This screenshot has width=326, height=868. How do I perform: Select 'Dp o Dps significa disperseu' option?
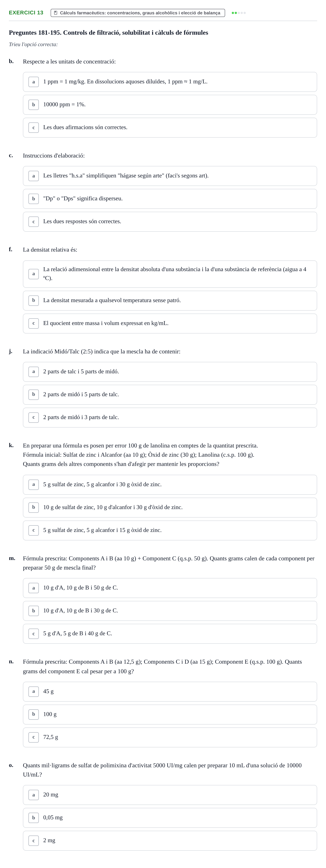pos(170,199)
